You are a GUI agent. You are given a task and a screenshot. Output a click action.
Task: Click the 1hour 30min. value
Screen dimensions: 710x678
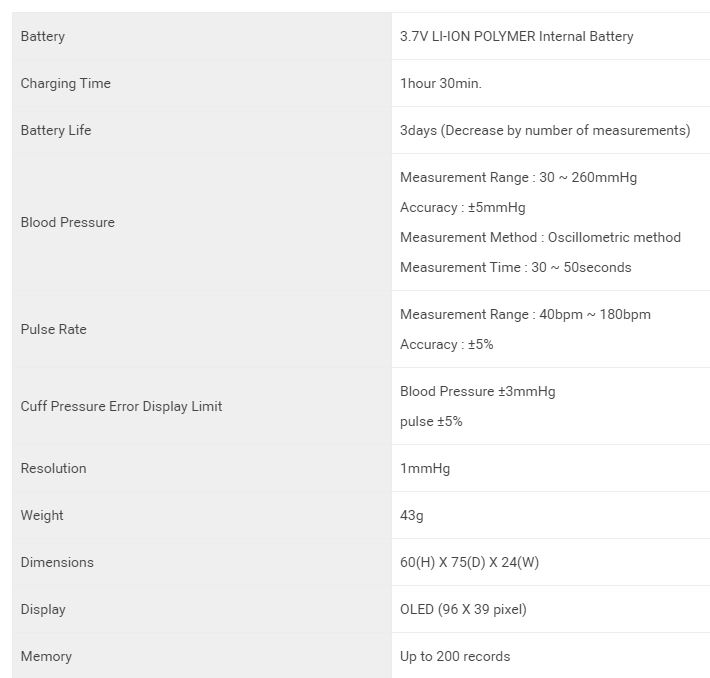(441, 83)
